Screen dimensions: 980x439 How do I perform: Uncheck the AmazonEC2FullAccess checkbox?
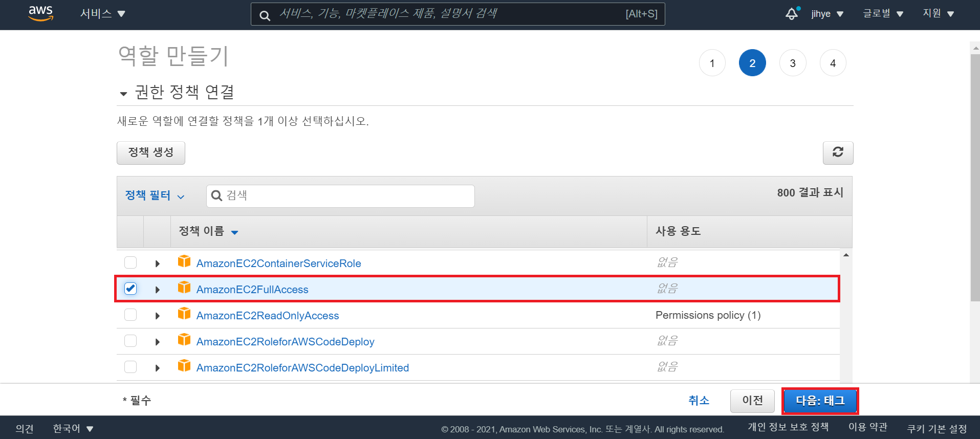(x=130, y=289)
